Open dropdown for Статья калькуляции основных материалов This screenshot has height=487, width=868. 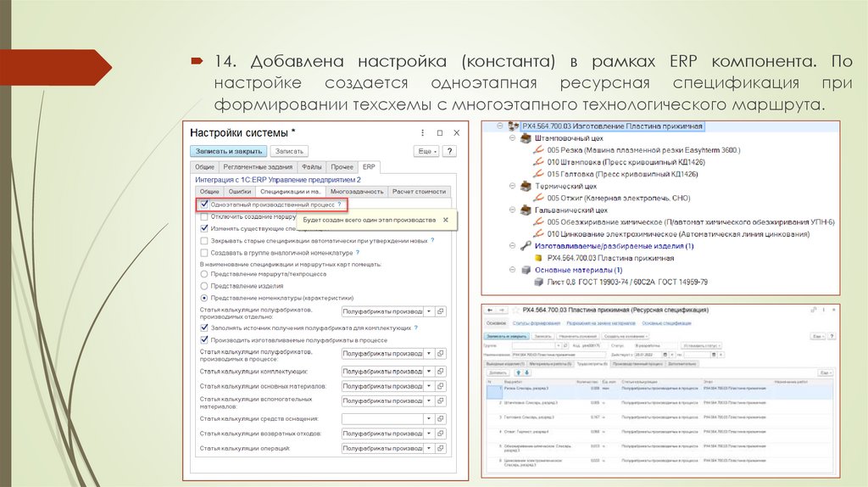(428, 387)
